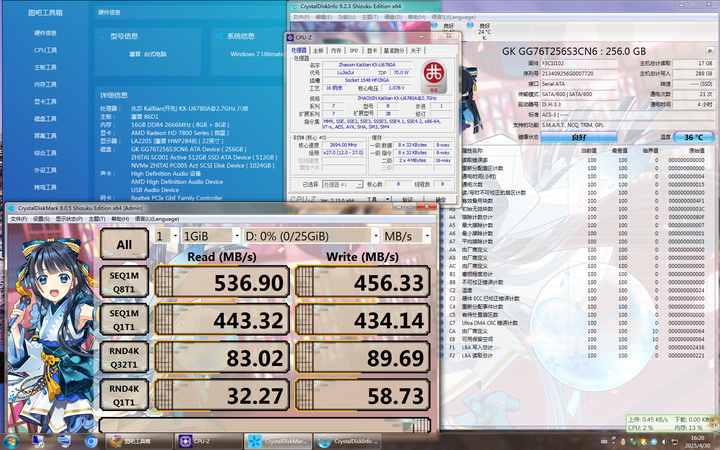Select 内存工具 in 图吧工具箱 sidebar
The image size is (720, 450).
45,84
